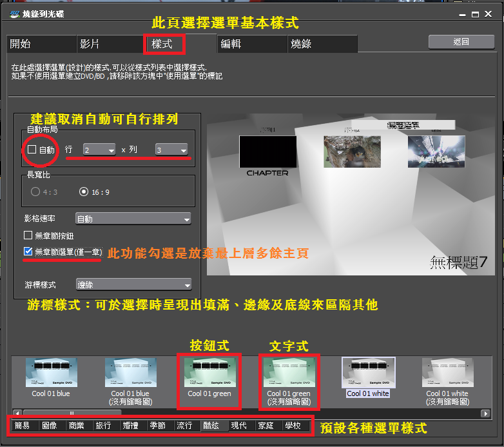Click the style list right scroll arrow
This screenshot has width=504, height=447.
(x=486, y=413)
